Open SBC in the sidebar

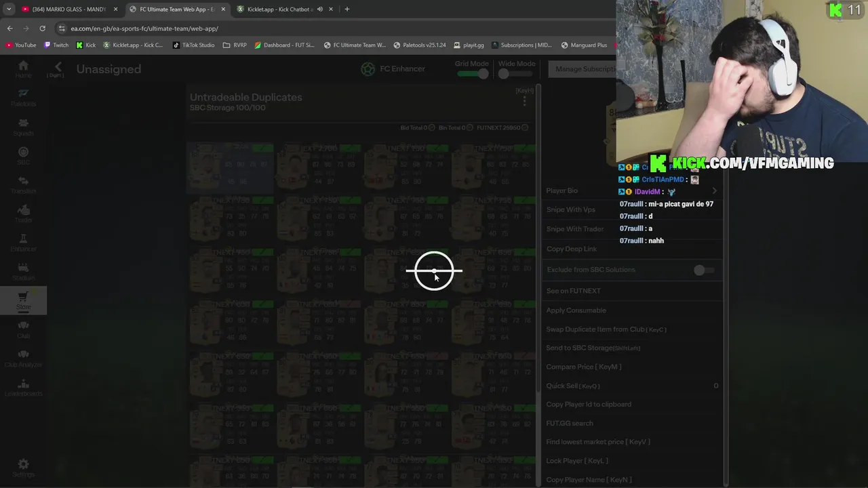coord(23,156)
